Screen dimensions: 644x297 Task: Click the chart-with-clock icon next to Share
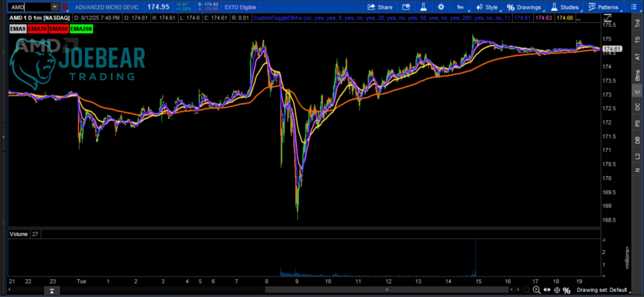(x=406, y=7)
